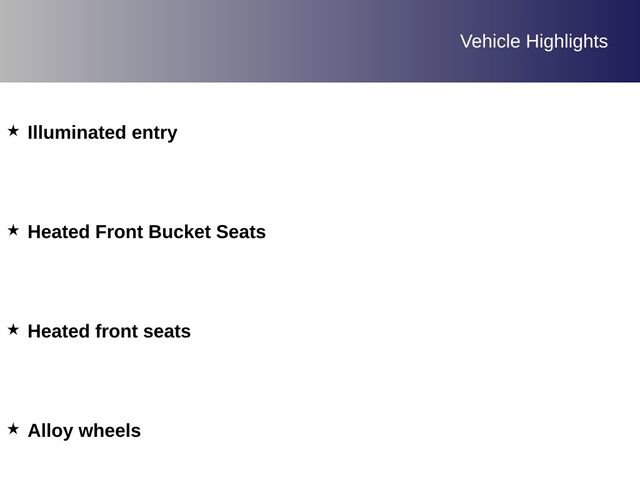Image resolution: width=640 pixels, height=480 pixels.
Task: Select the Heated front seats item
Action: click(109, 332)
